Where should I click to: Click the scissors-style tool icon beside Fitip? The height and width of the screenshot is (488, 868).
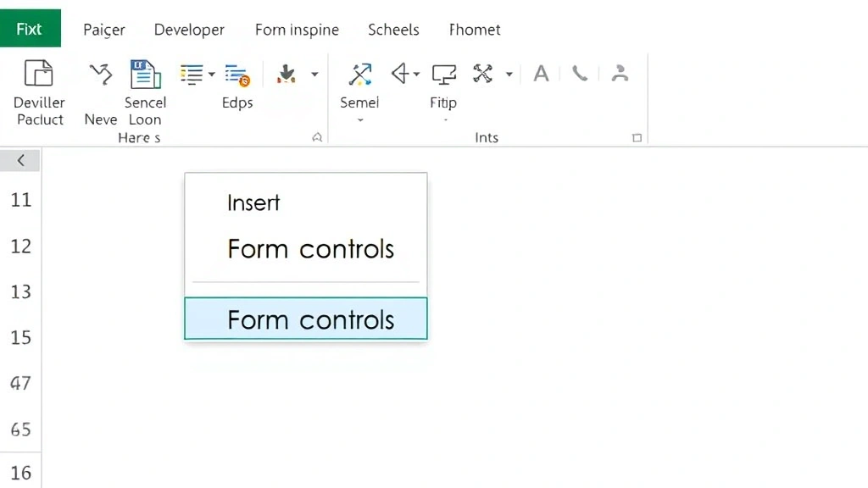click(x=484, y=73)
